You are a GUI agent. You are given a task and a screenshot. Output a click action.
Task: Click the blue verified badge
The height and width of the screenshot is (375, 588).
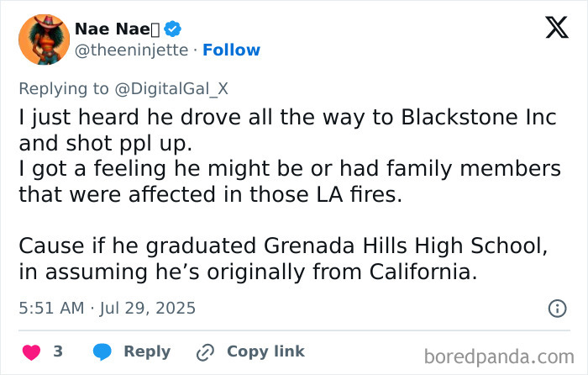172,29
